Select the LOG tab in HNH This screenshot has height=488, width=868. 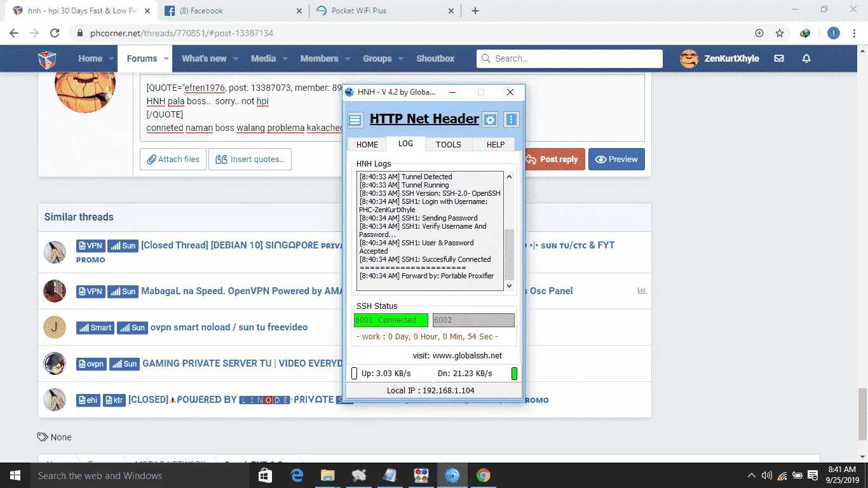point(406,144)
